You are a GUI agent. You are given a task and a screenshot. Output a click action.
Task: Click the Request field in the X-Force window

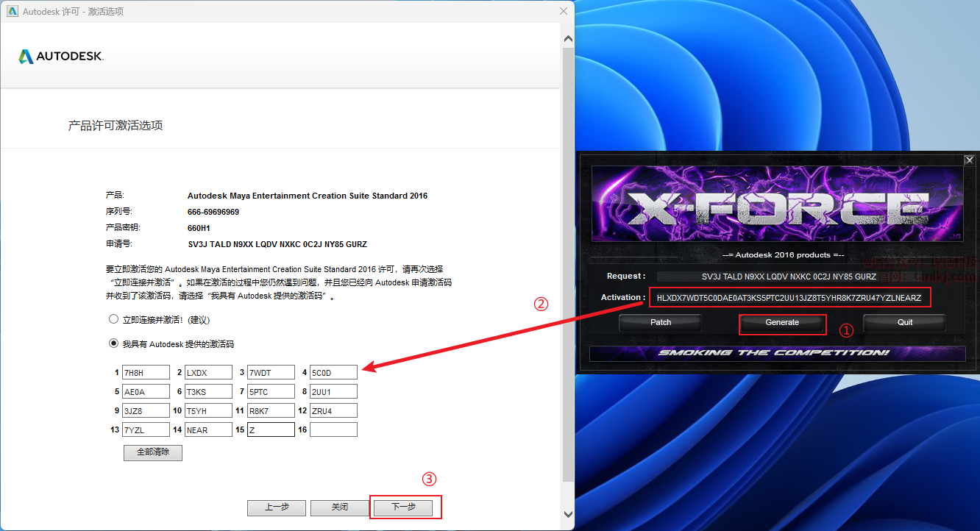pyautogui.click(x=789, y=277)
